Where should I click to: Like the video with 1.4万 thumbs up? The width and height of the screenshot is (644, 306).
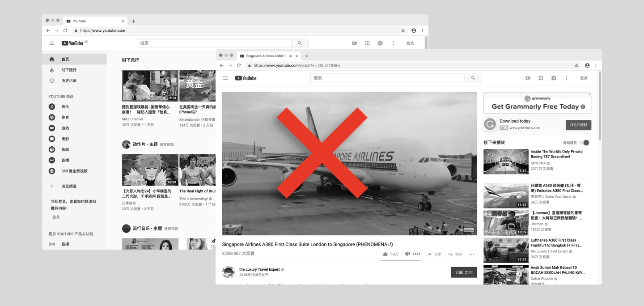click(390, 254)
